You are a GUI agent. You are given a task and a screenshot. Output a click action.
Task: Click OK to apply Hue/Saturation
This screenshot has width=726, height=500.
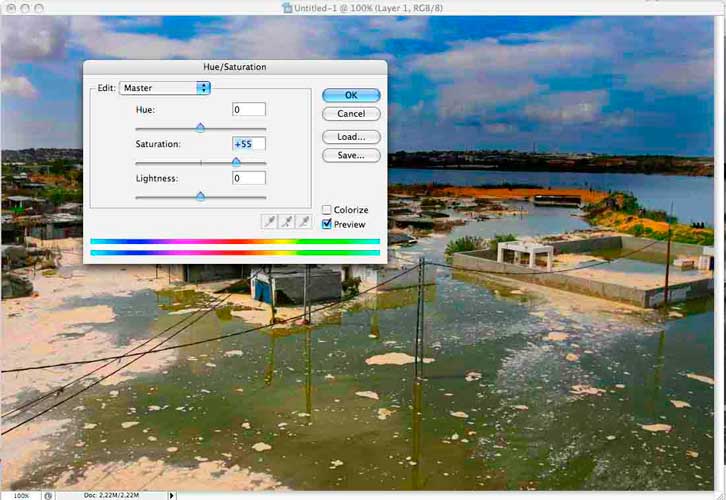pyautogui.click(x=351, y=95)
